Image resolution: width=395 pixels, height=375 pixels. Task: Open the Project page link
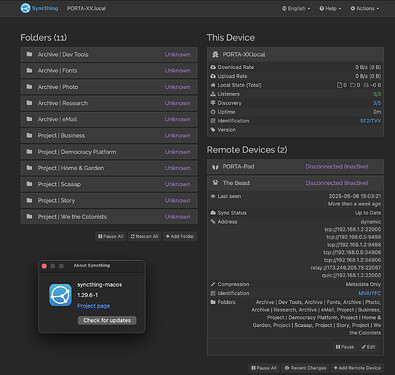point(94,306)
